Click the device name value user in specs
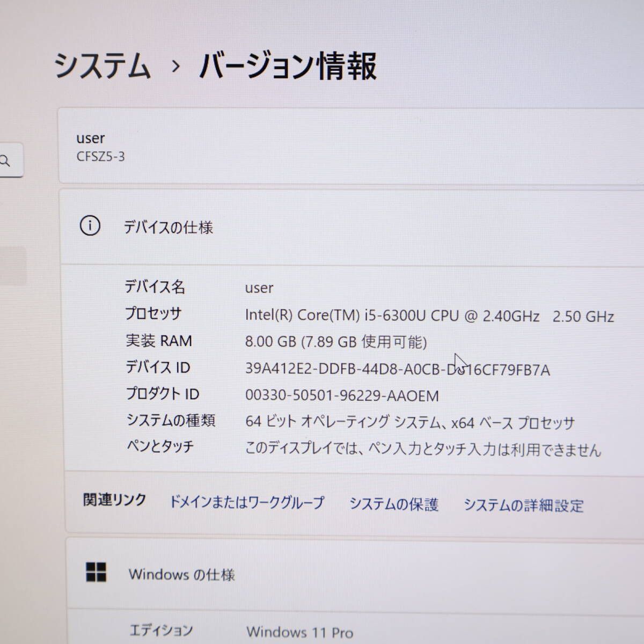This screenshot has height=644, width=644. tap(259, 288)
